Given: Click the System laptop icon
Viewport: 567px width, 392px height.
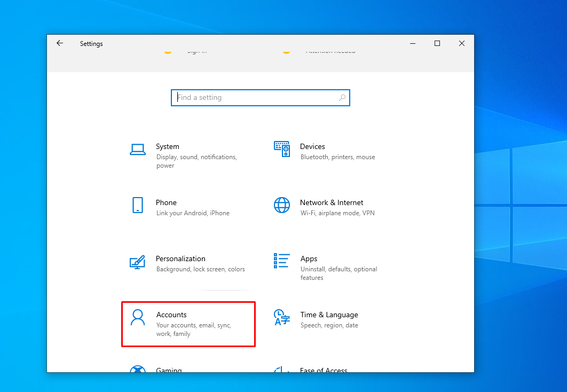Looking at the screenshot, I should coord(138,150).
